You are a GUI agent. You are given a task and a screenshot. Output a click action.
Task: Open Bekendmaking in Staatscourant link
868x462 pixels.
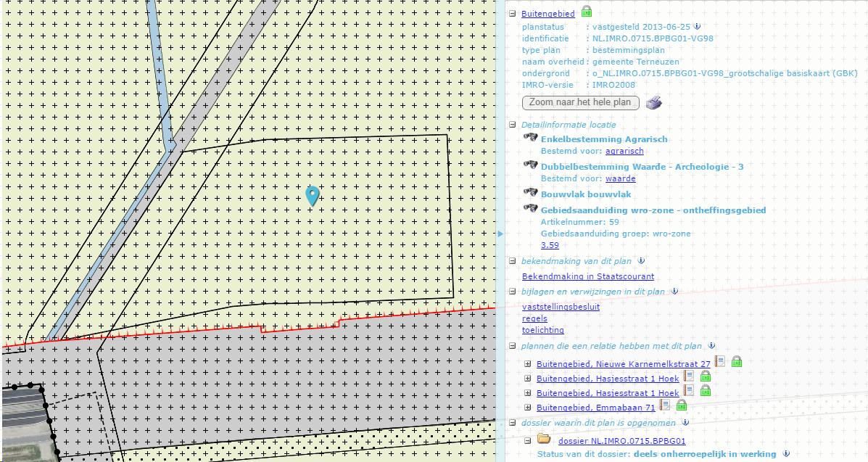coord(588,276)
